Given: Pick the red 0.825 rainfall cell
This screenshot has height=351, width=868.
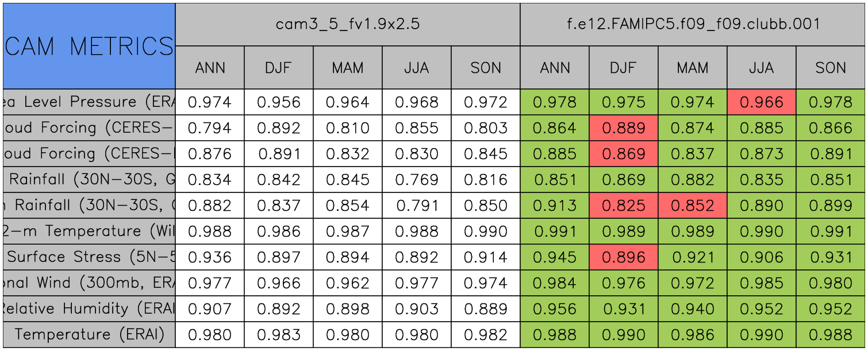Looking at the screenshot, I should 624,206.
